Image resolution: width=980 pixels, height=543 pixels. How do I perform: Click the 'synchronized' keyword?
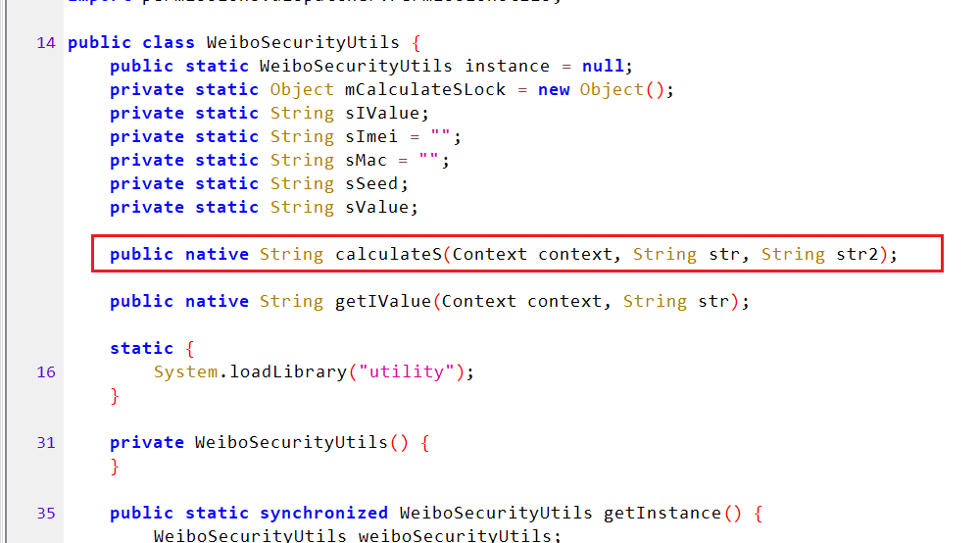click(323, 513)
